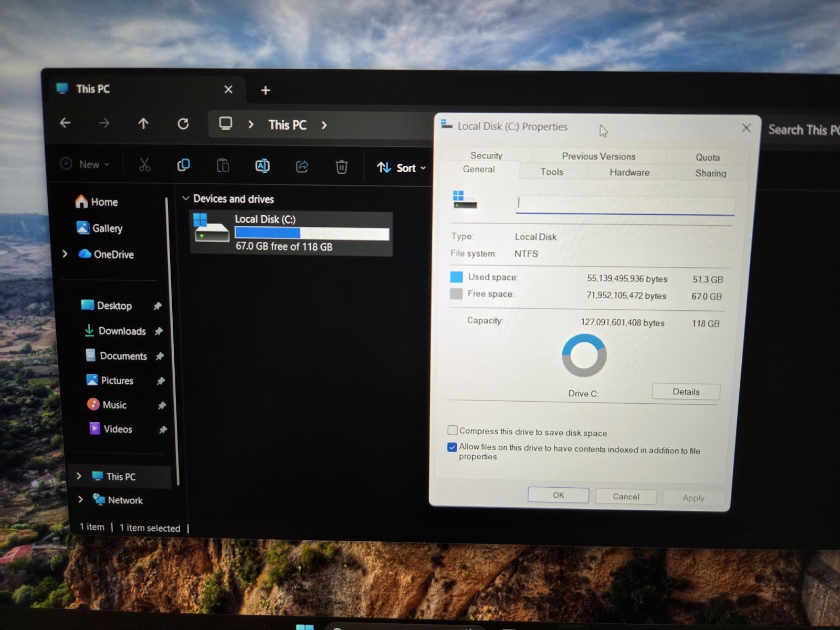Click the Cut scissors icon in toolbar
The width and height of the screenshot is (840, 630).
coord(144,165)
